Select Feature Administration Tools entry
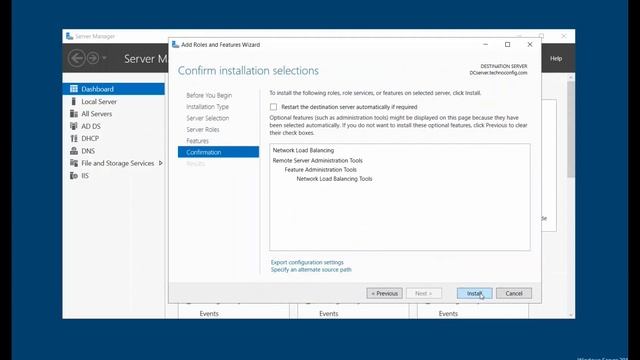640x360 pixels. click(320, 169)
